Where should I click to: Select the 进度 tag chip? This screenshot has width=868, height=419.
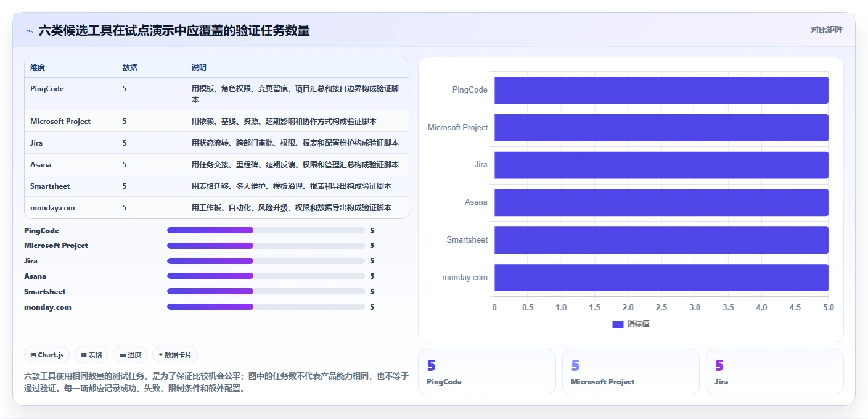point(130,355)
